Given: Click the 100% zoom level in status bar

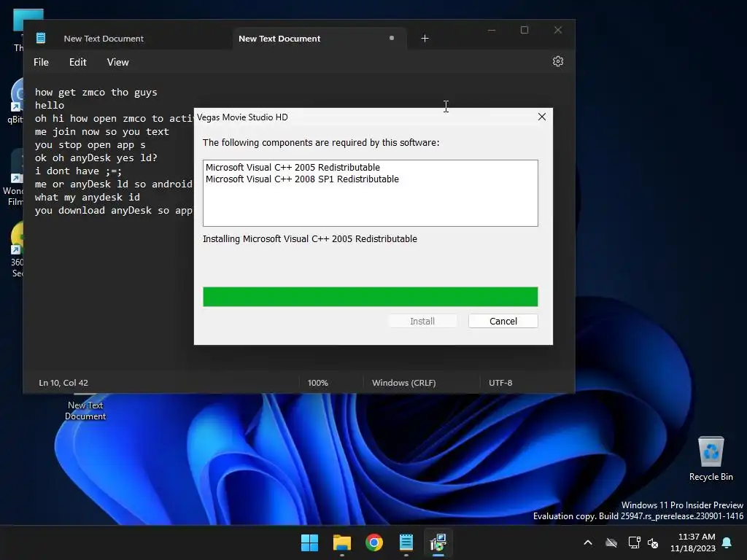Looking at the screenshot, I should tap(318, 383).
